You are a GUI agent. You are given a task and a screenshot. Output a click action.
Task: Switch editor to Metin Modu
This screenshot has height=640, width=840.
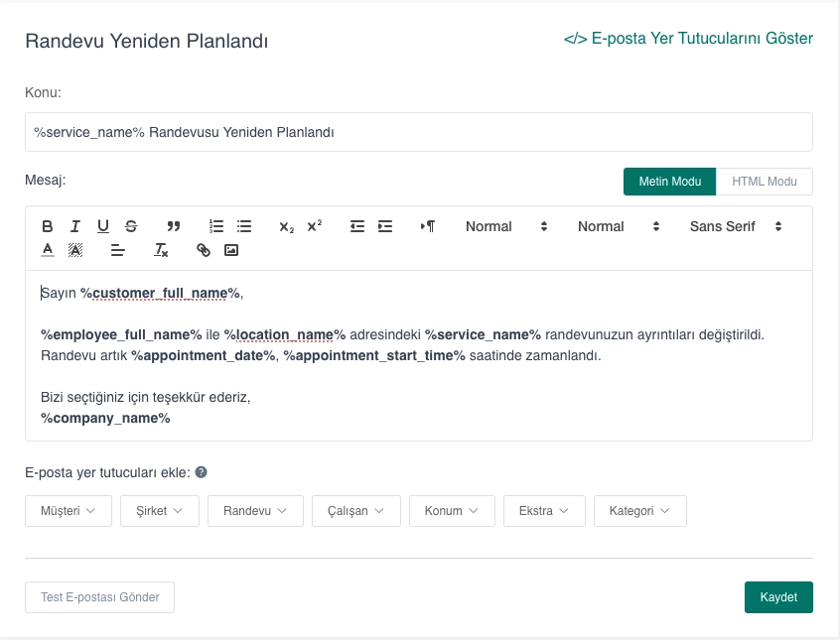point(669,182)
